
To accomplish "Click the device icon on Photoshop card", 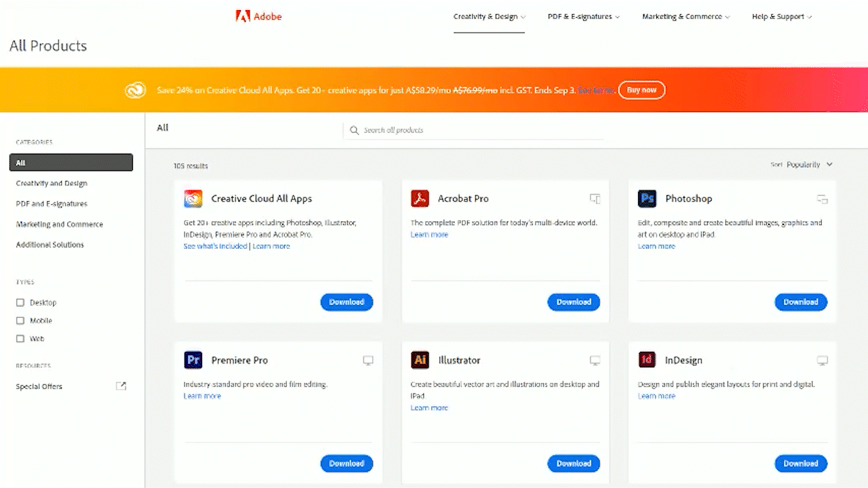I will [x=822, y=199].
